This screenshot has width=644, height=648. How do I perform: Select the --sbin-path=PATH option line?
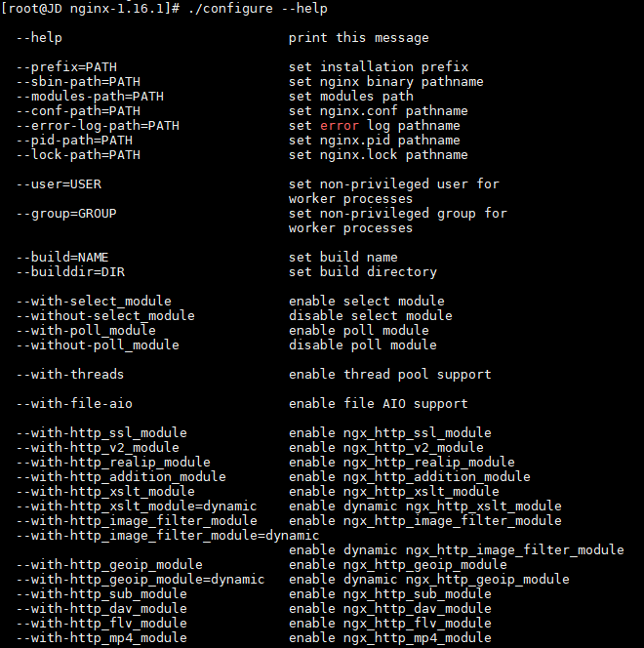78,82
